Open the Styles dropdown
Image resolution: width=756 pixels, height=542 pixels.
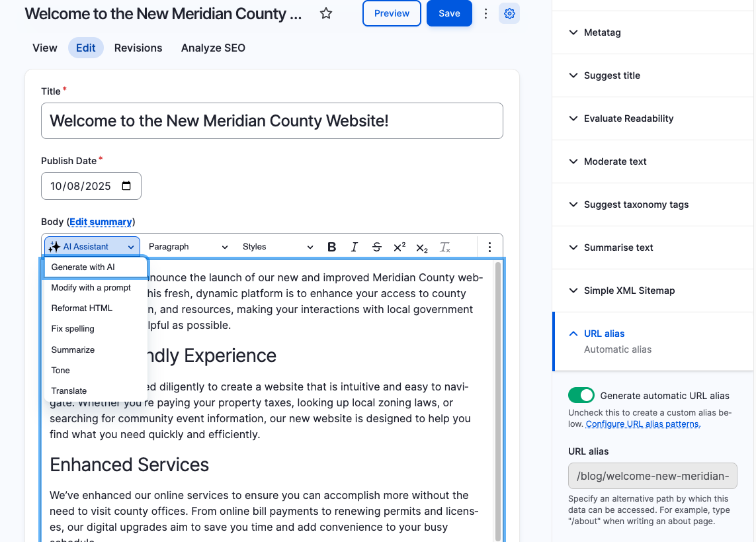pyautogui.click(x=277, y=247)
